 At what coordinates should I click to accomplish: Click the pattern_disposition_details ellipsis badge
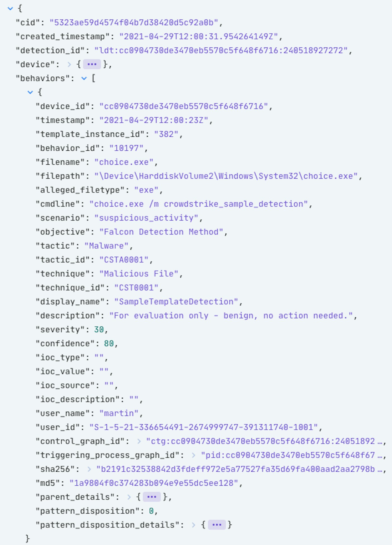point(217,525)
